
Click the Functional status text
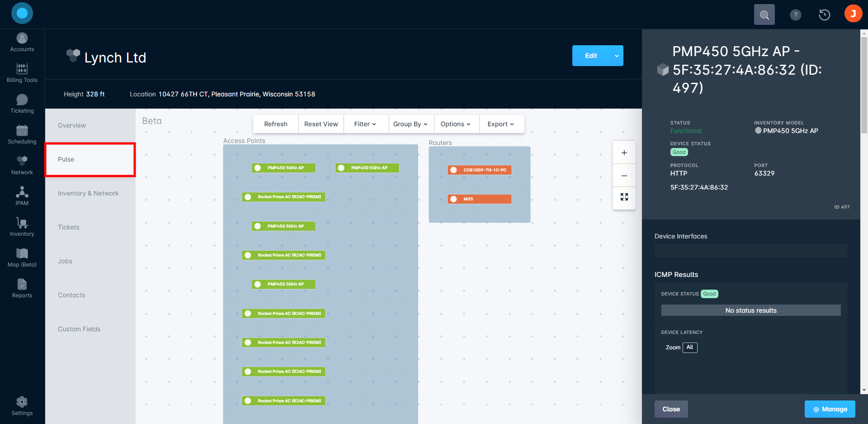pyautogui.click(x=686, y=131)
